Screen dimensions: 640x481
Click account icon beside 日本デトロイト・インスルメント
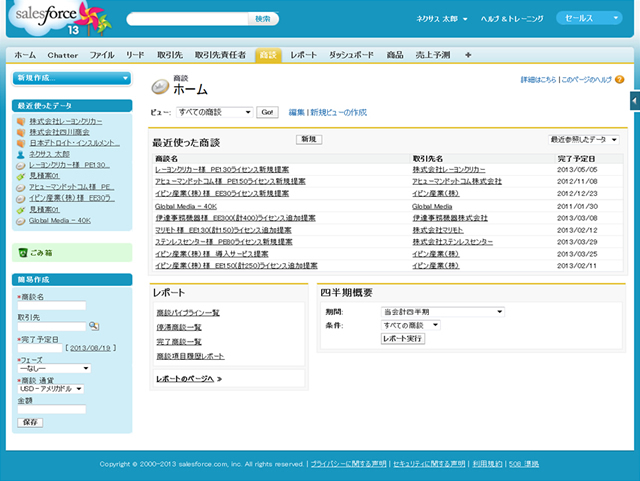coord(21,143)
